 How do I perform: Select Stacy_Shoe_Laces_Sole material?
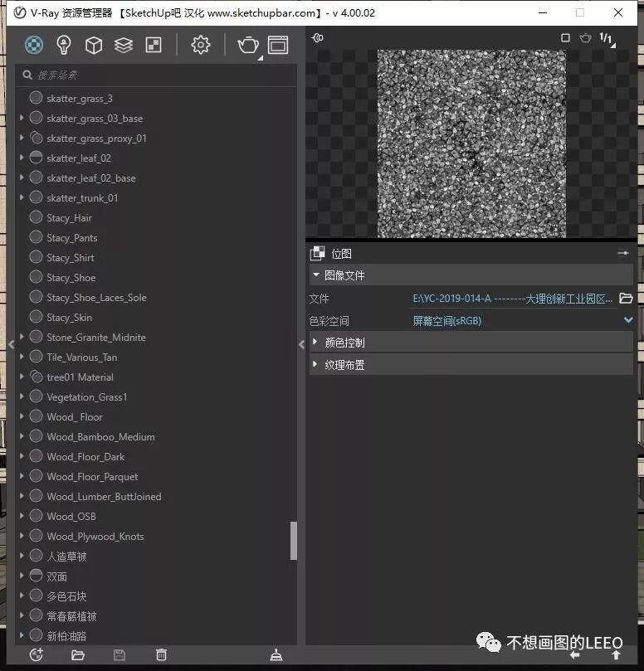tap(97, 298)
